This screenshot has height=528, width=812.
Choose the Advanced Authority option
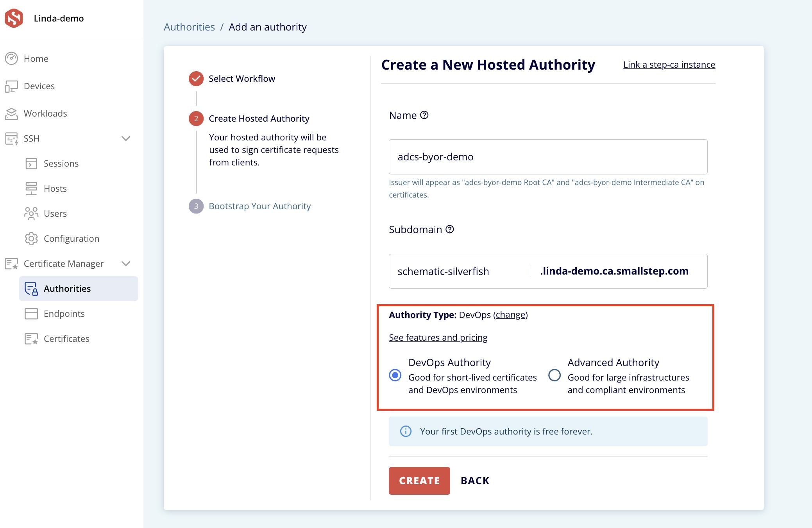(554, 376)
